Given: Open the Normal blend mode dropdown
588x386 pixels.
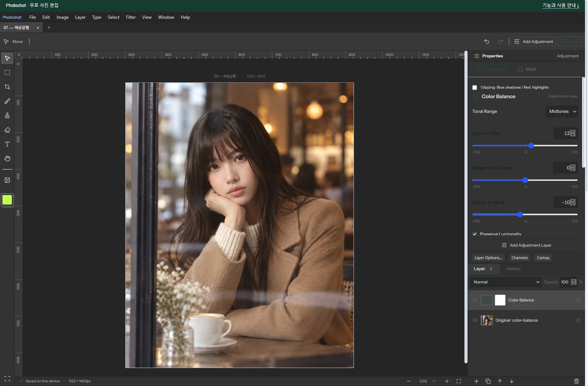Looking at the screenshot, I should point(506,282).
